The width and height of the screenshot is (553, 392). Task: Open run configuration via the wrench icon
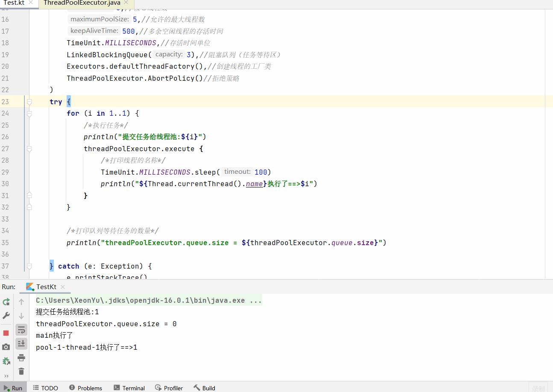(x=6, y=316)
